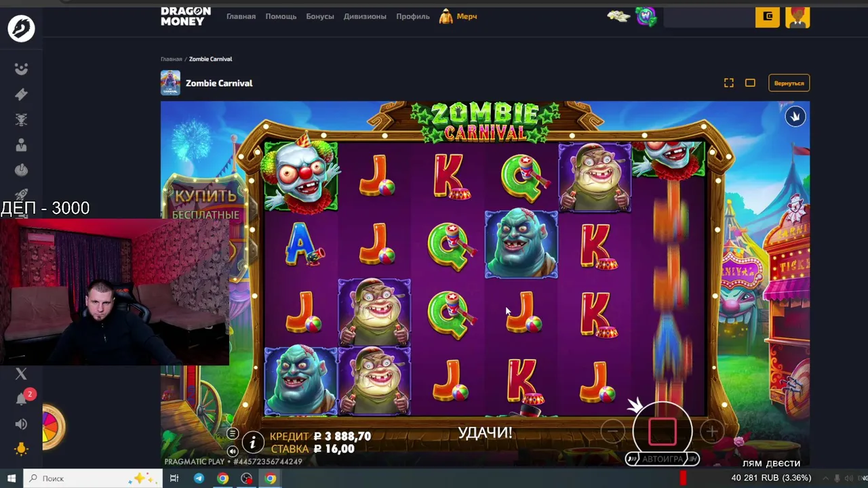The height and width of the screenshot is (488, 868).
Task: Click the Главная breadcrumb link
Action: 171,59
